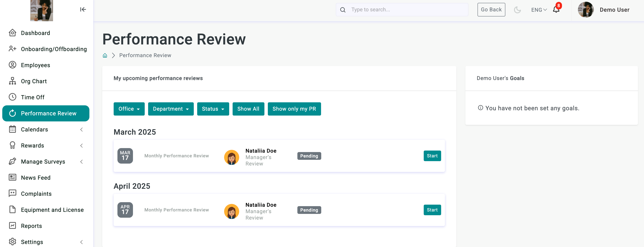This screenshot has height=247, width=644.
Task: Expand the Calendars submenu chevron
Action: tap(81, 129)
